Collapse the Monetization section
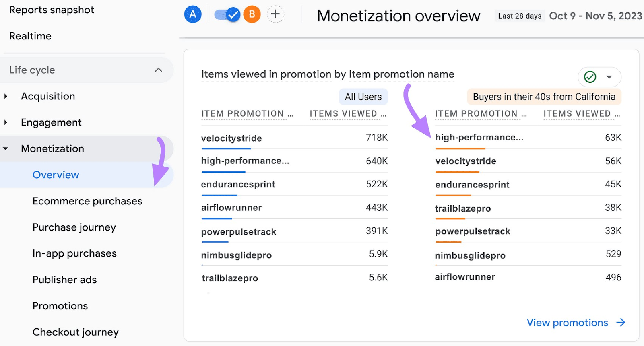The height and width of the screenshot is (346, 644). pos(6,148)
